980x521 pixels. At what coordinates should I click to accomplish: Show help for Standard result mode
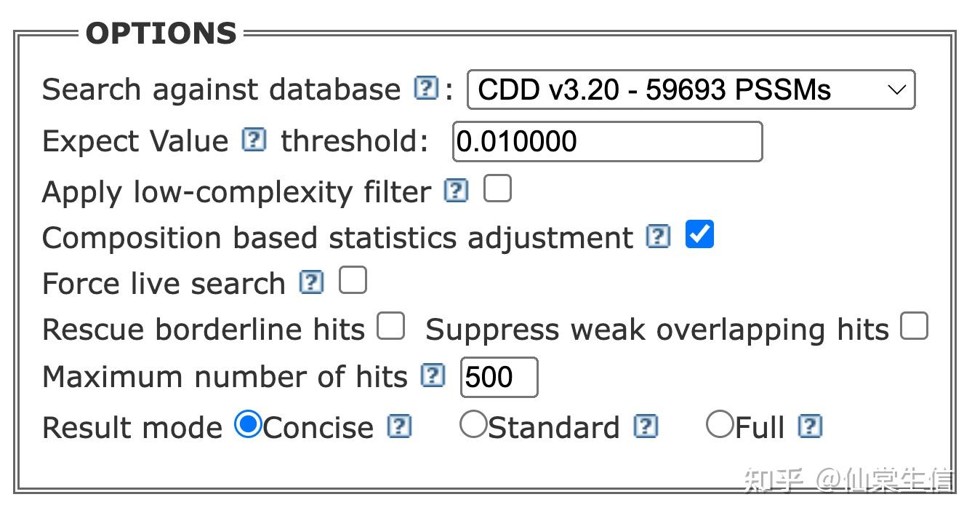click(646, 426)
